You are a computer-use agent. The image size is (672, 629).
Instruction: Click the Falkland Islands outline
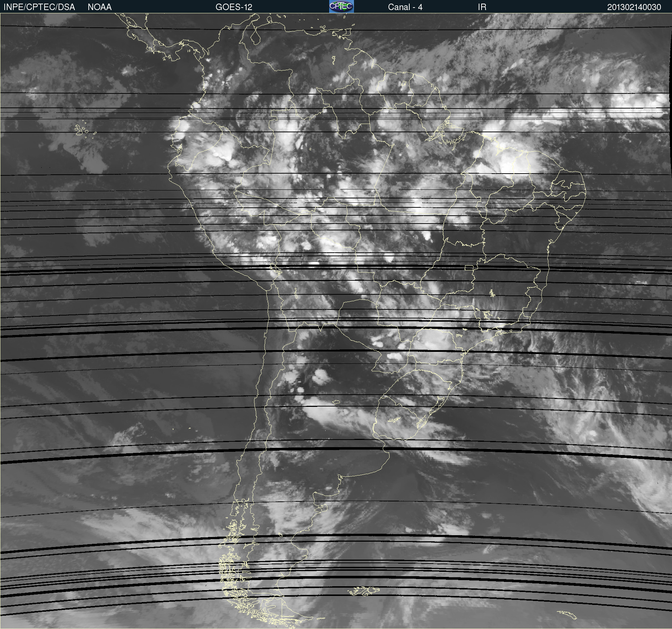[364, 591]
